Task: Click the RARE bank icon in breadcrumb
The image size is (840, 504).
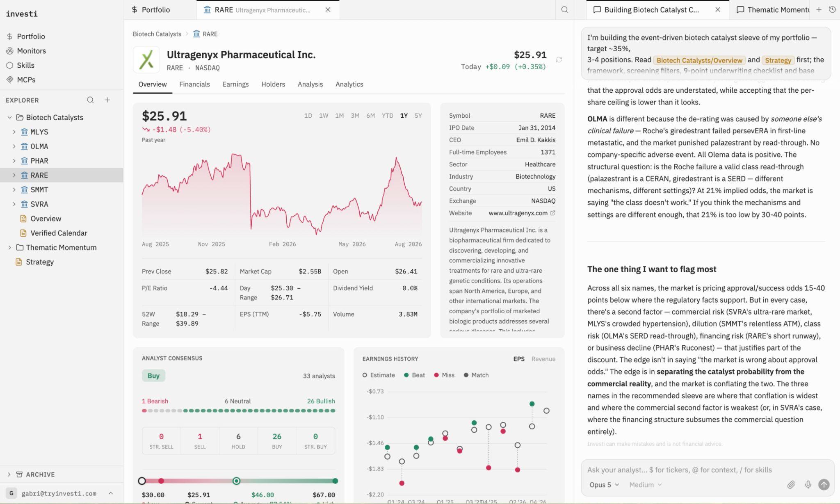Action: [196, 34]
